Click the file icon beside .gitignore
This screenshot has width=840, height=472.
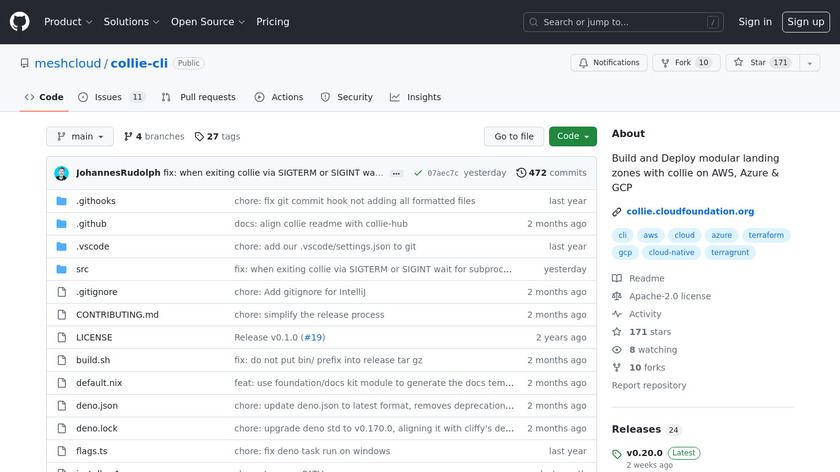click(62, 292)
